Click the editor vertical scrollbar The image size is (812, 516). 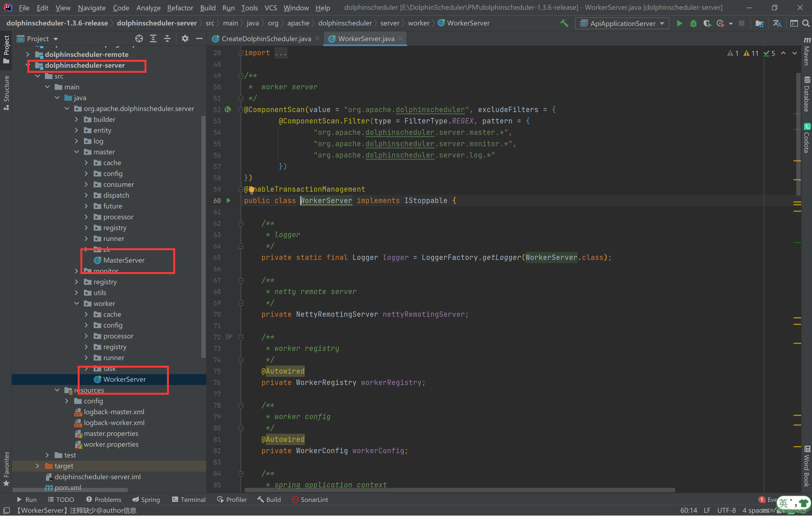[x=798, y=135]
